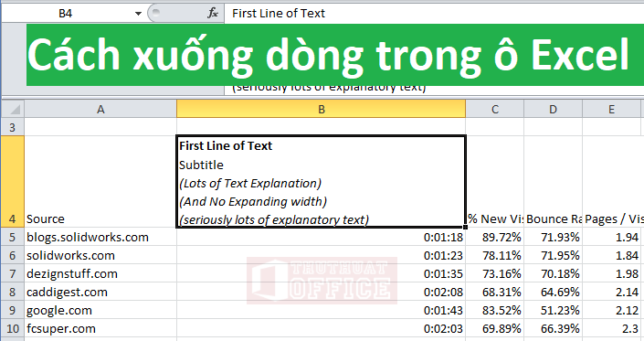Click the Insert Function fx icon
Viewport: 644px width, 341px height.
213,13
